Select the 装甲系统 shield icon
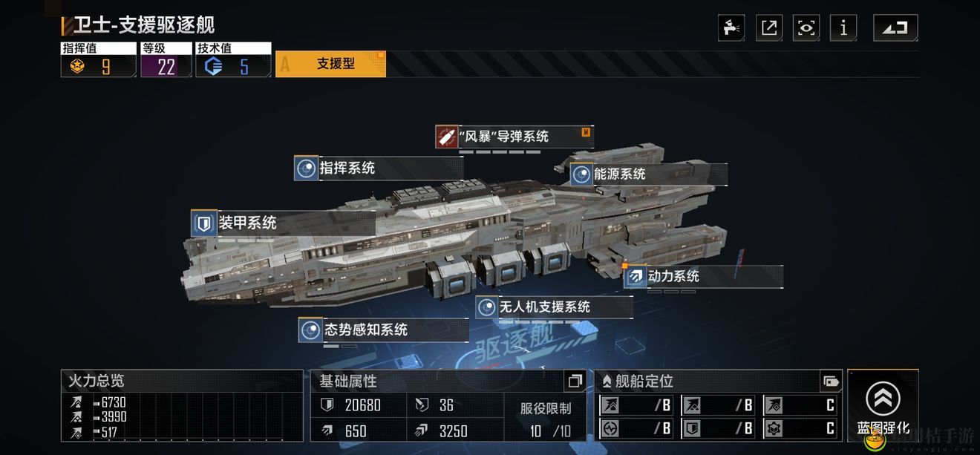Image resolution: width=980 pixels, height=455 pixels. 202,223
